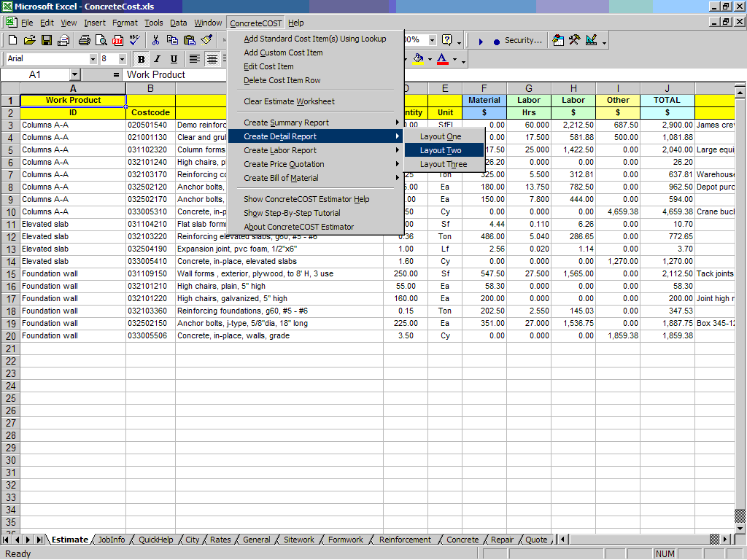Print the worksheet
This screenshot has width=747, height=560.
pyautogui.click(x=85, y=40)
